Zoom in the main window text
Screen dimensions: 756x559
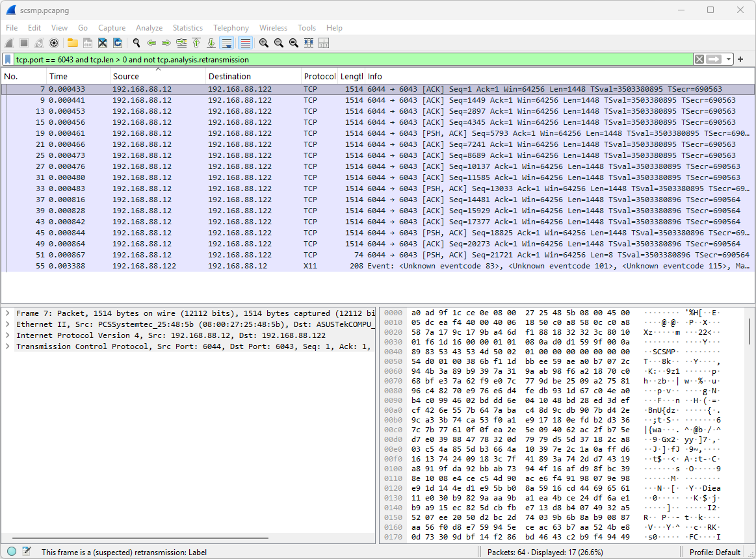(264, 43)
